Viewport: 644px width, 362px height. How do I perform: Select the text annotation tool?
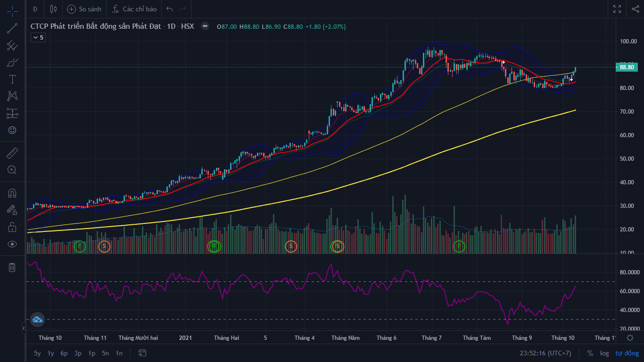tap(12, 79)
